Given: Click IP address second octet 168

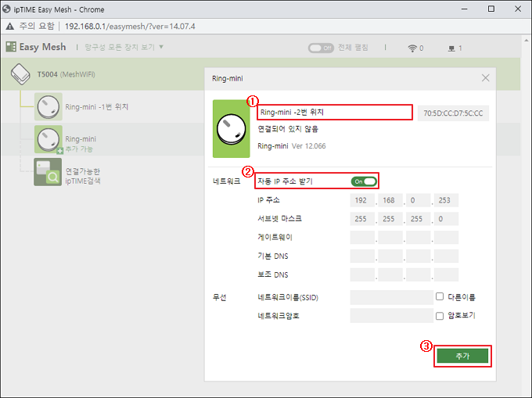Looking at the screenshot, I should (x=390, y=200).
